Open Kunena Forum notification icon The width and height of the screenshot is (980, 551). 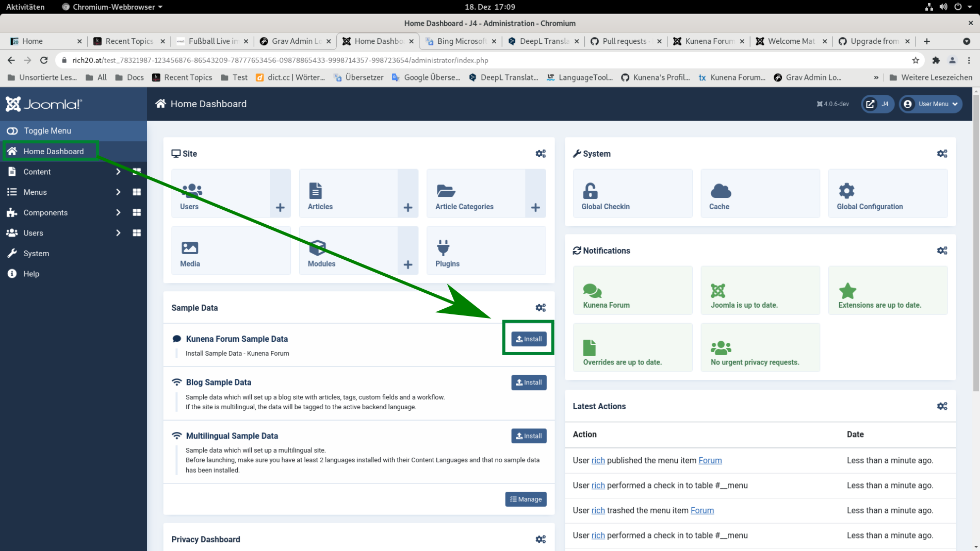click(x=592, y=291)
